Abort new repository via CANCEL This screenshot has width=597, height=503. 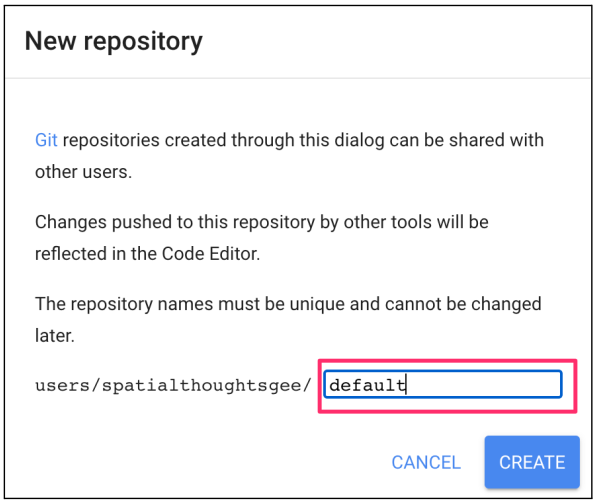pyautogui.click(x=426, y=462)
